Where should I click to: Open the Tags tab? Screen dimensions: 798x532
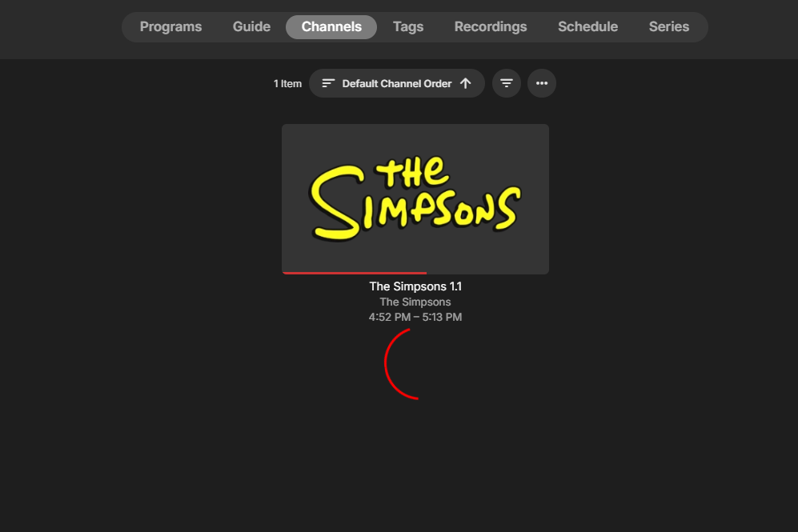click(x=407, y=27)
